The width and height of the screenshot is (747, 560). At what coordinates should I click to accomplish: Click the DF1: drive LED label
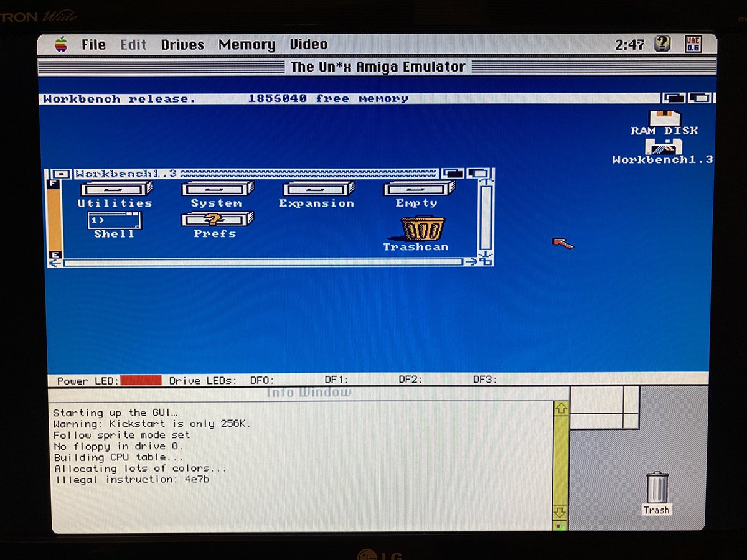(336, 380)
